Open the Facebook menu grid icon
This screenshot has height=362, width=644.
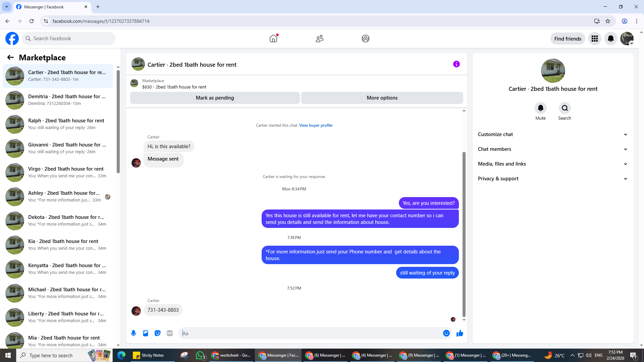[x=594, y=39]
